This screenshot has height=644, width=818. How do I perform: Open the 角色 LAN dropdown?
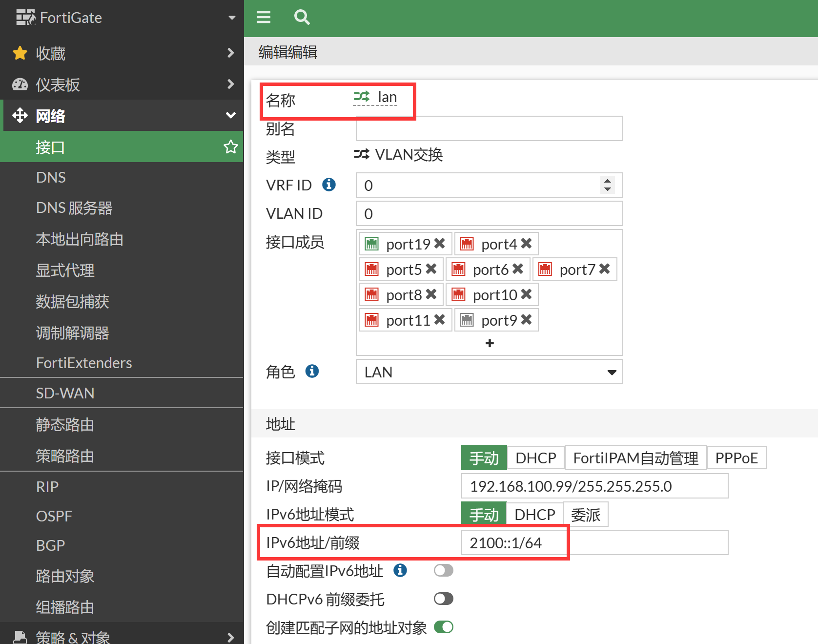489,372
